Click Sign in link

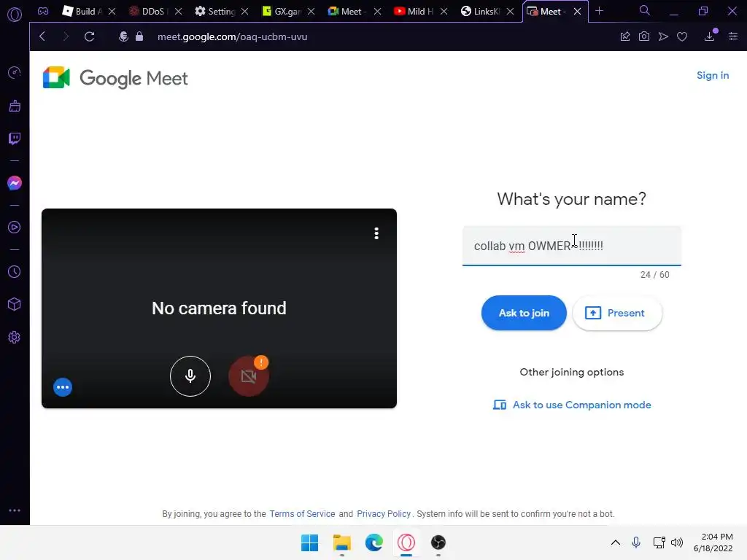[713, 75]
